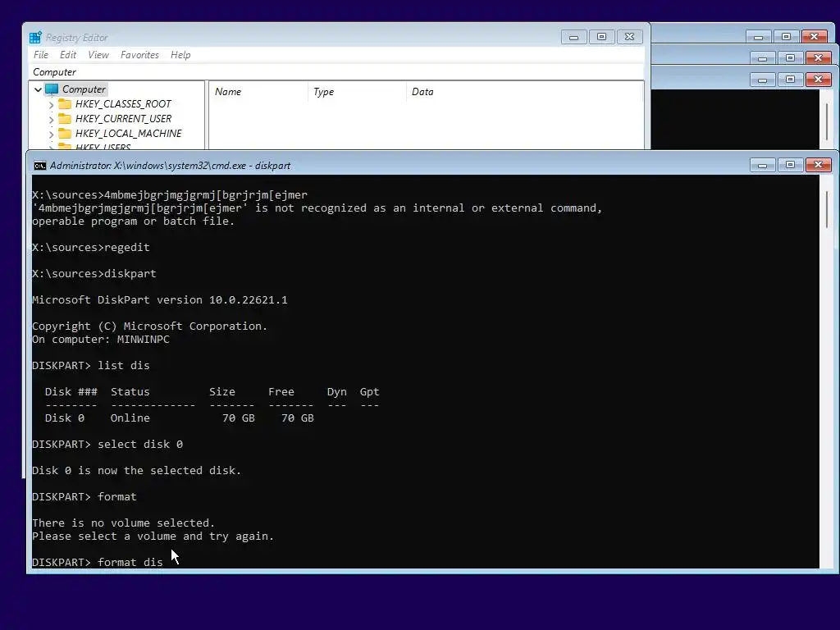Open the File menu in Registry Editor
This screenshot has width=840, height=630.
click(x=41, y=55)
